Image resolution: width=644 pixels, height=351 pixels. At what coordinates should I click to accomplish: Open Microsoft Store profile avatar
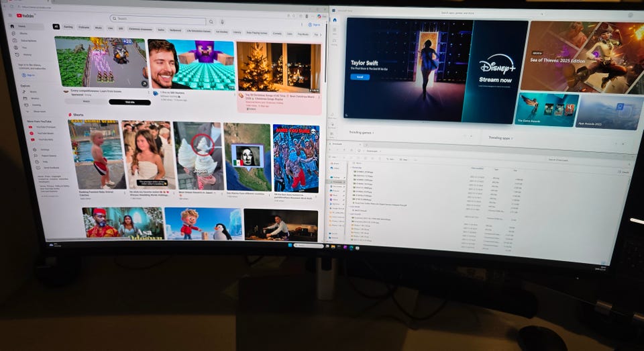(x=631, y=15)
